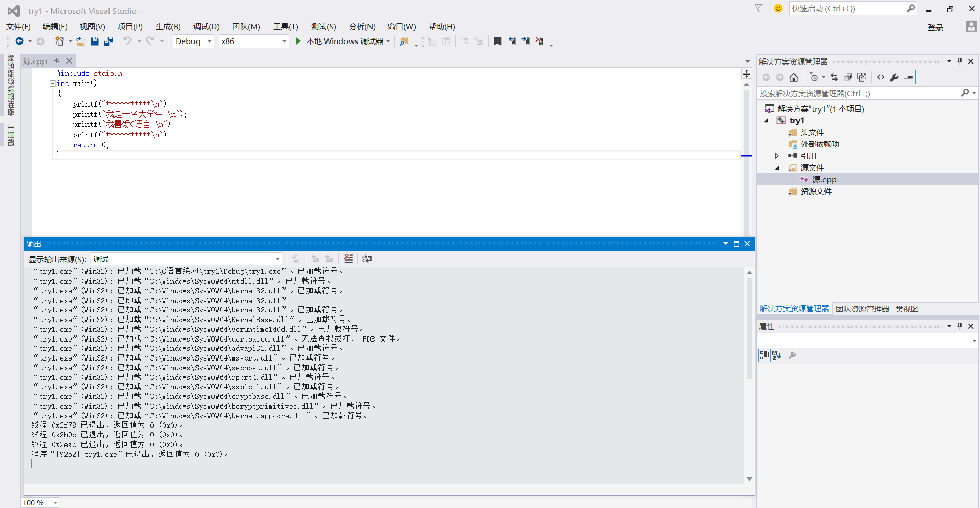
Task: Collapse the main() function code outline
Action: [52, 83]
